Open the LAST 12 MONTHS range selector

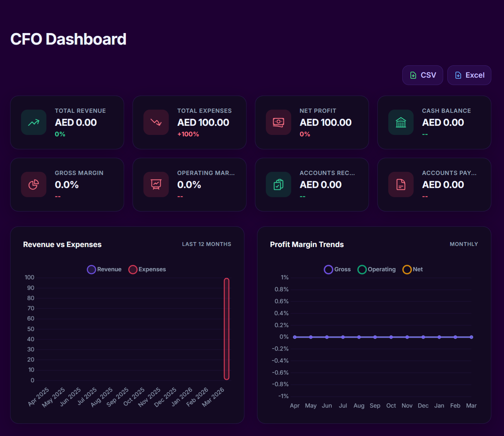pyautogui.click(x=206, y=244)
